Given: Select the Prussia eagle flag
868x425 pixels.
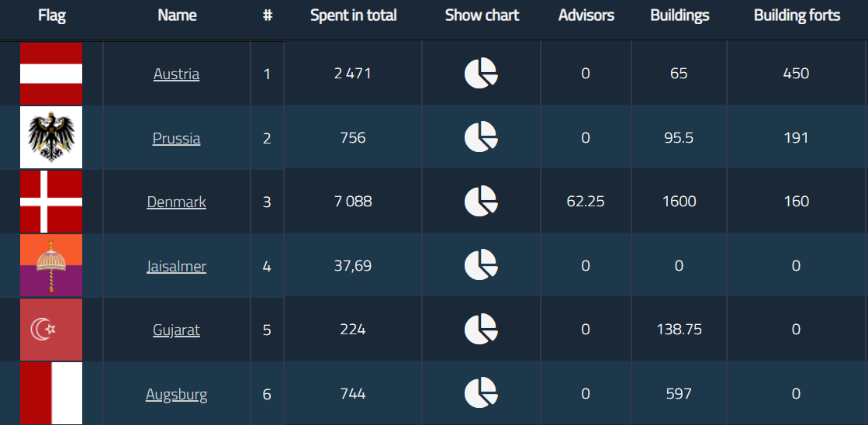Looking at the screenshot, I should point(51,137).
